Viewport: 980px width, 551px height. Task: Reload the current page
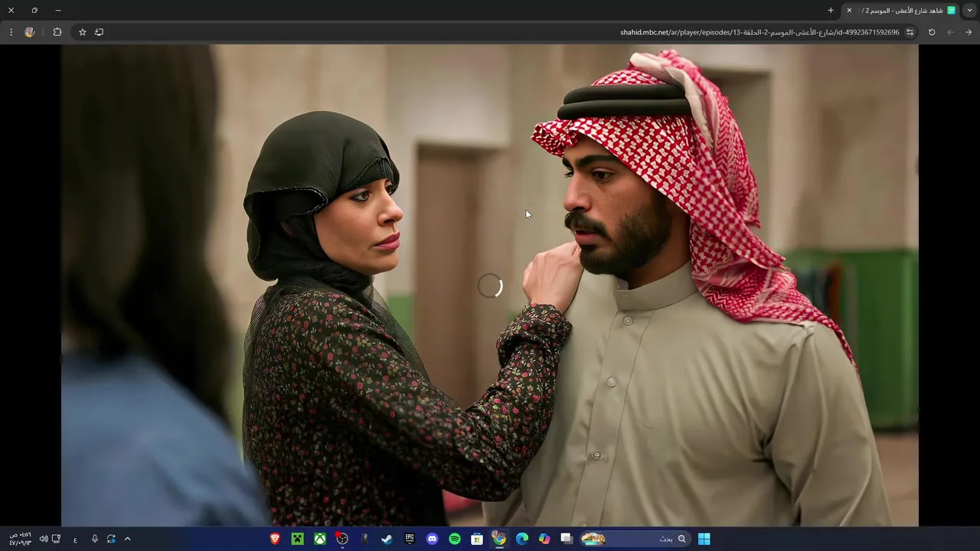(x=932, y=32)
